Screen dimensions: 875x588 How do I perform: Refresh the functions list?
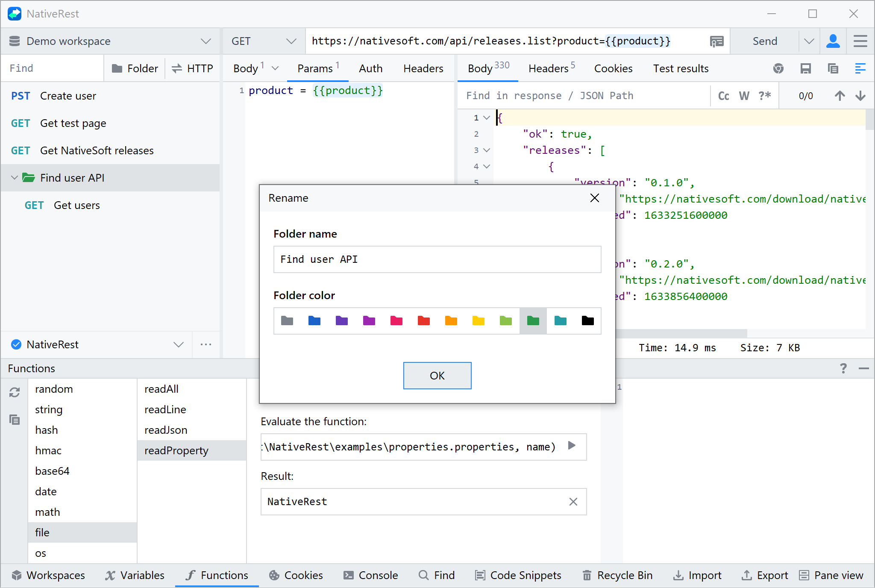15,392
